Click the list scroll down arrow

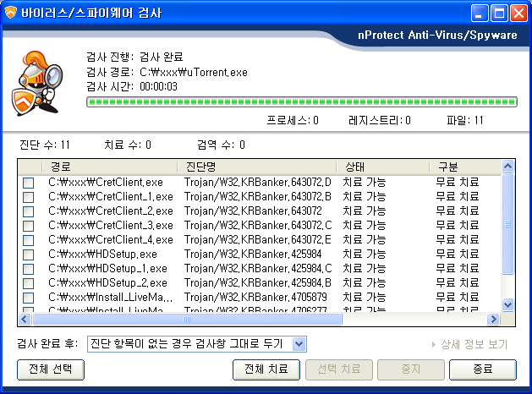pos(508,304)
